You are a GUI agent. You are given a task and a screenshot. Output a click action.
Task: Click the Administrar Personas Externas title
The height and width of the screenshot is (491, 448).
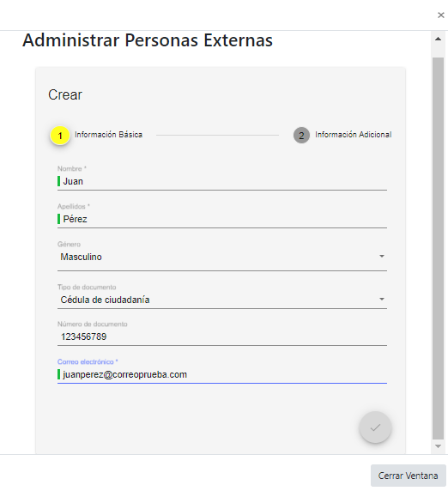pyautogui.click(x=148, y=40)
